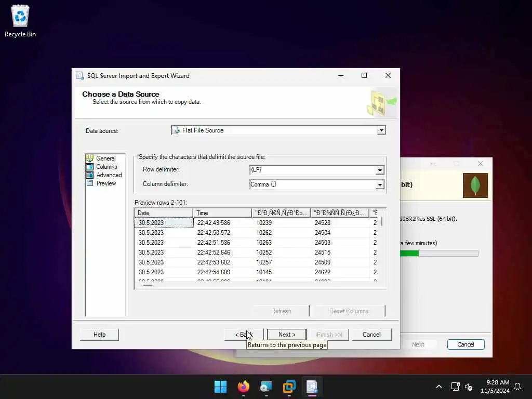This screenshot has height=399, width=532.
Task: Select cell 22:42:54.609
Action: click(x=222, y=272)
